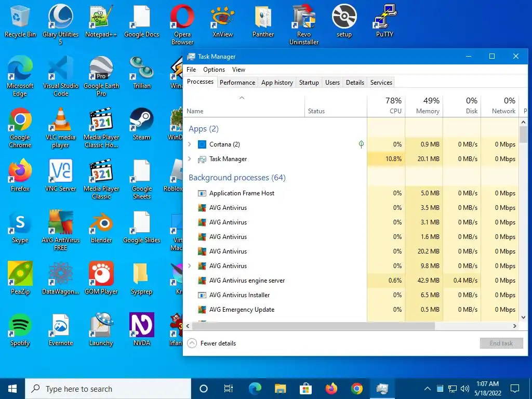The width and height of the screenshot is (532, 399).
Task: Expand the AVG Antivirus 9.8 MB row
Action: [x=190, y=265]
